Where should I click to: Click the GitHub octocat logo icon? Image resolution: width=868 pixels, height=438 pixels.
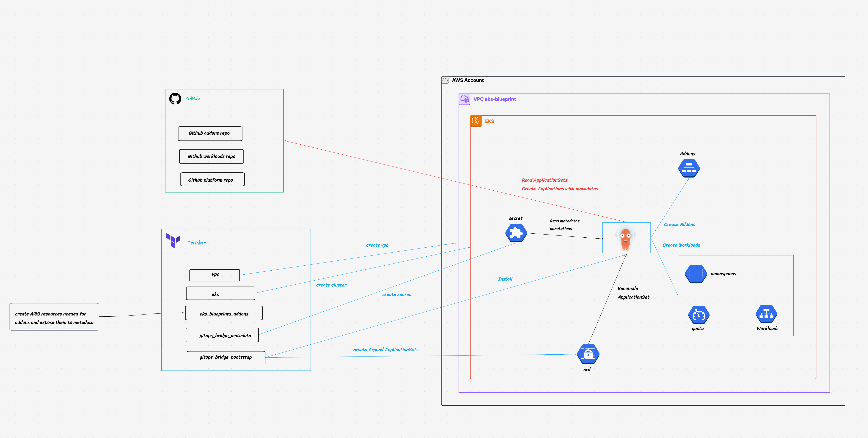click(x=175, y=98)
